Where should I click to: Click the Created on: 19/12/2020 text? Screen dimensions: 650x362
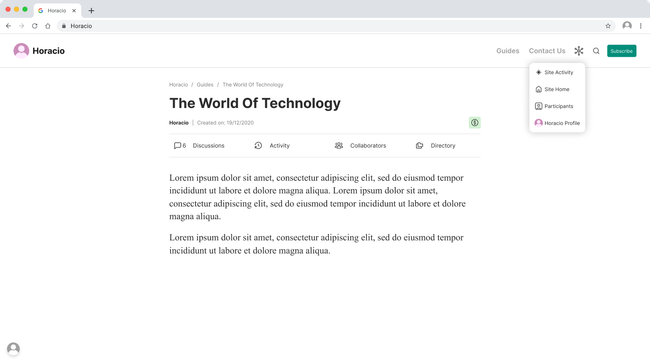(225, 123)
